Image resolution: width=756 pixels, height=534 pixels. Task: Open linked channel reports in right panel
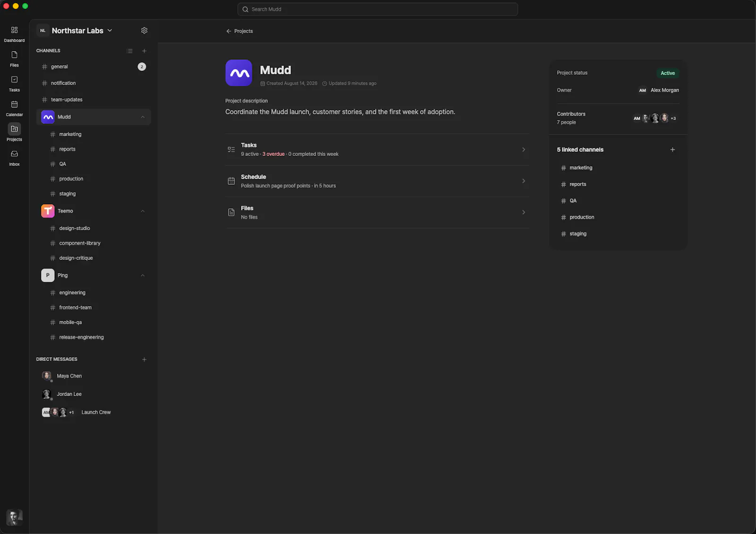(x=618, y=184)
